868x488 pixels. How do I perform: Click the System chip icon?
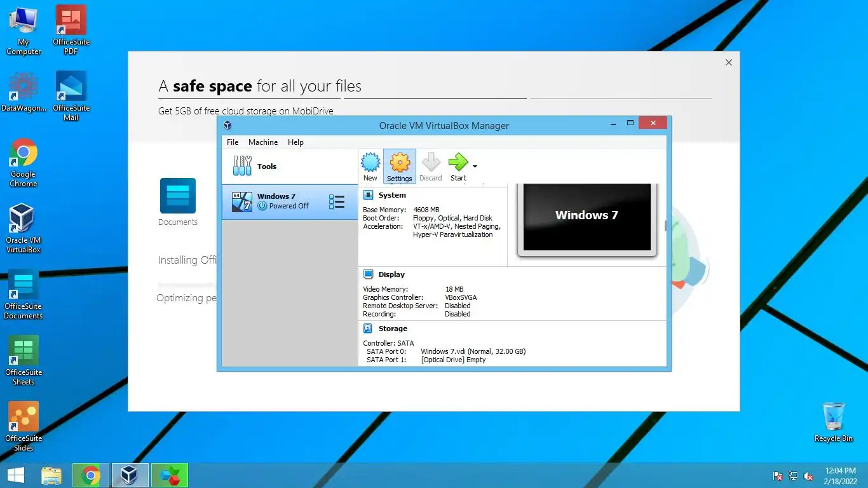pos(368,195)
